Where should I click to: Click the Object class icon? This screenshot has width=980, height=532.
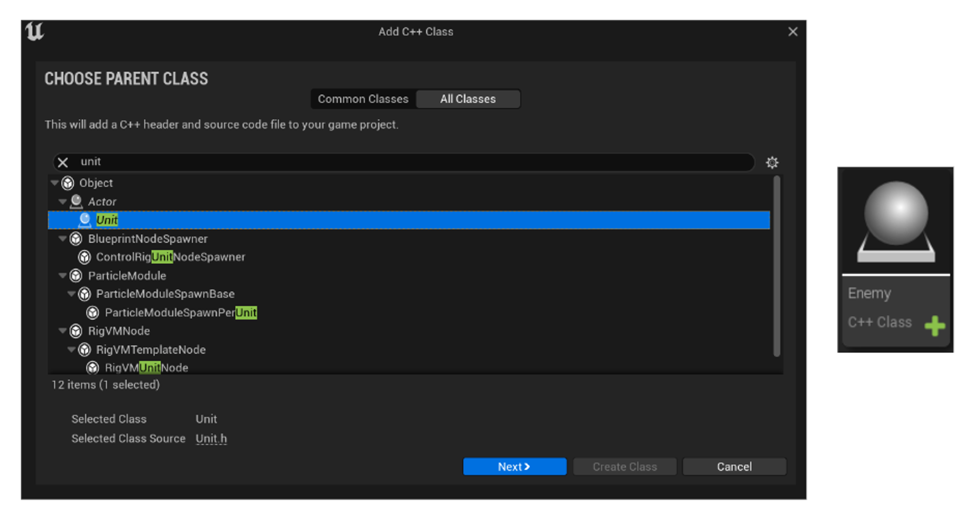68,183
